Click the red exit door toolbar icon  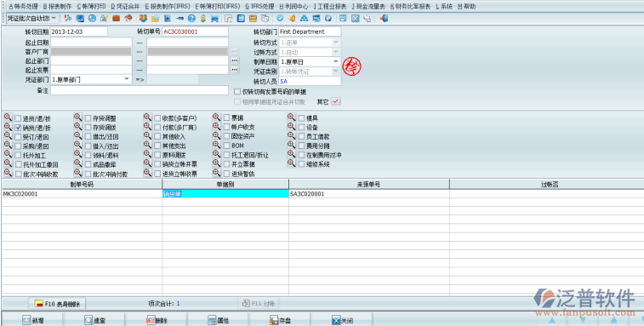click(384, 19)
